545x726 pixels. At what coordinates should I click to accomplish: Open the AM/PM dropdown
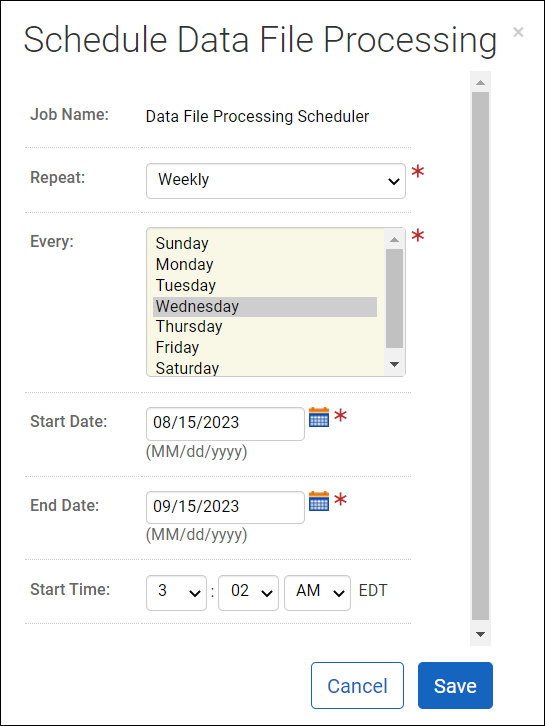[x=317, y=593]
